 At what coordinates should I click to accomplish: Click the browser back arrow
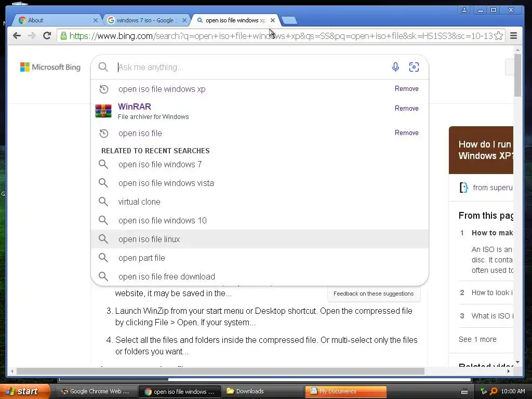click(x=17, y=36)
